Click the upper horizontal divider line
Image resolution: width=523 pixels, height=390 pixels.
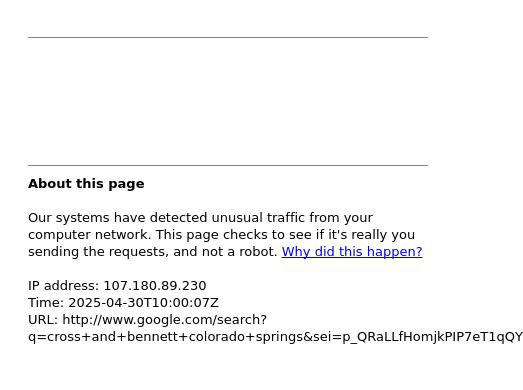pyautogui.click(x=228, y=37)
